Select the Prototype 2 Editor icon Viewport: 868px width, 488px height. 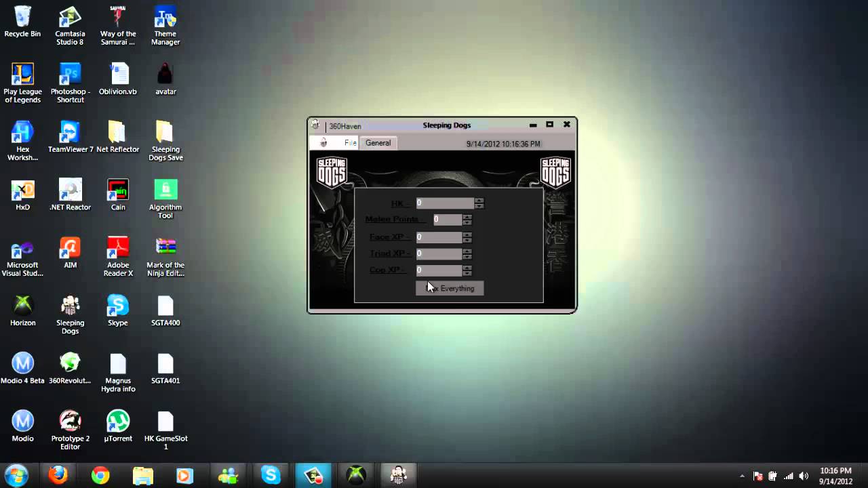coord(70,430)
